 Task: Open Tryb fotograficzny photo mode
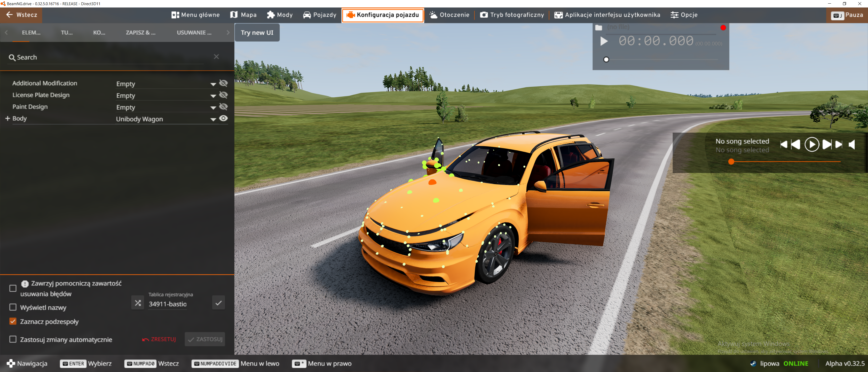click(512, 15)
